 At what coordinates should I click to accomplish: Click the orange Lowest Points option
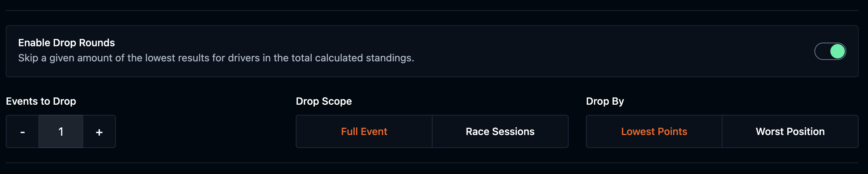654,132
